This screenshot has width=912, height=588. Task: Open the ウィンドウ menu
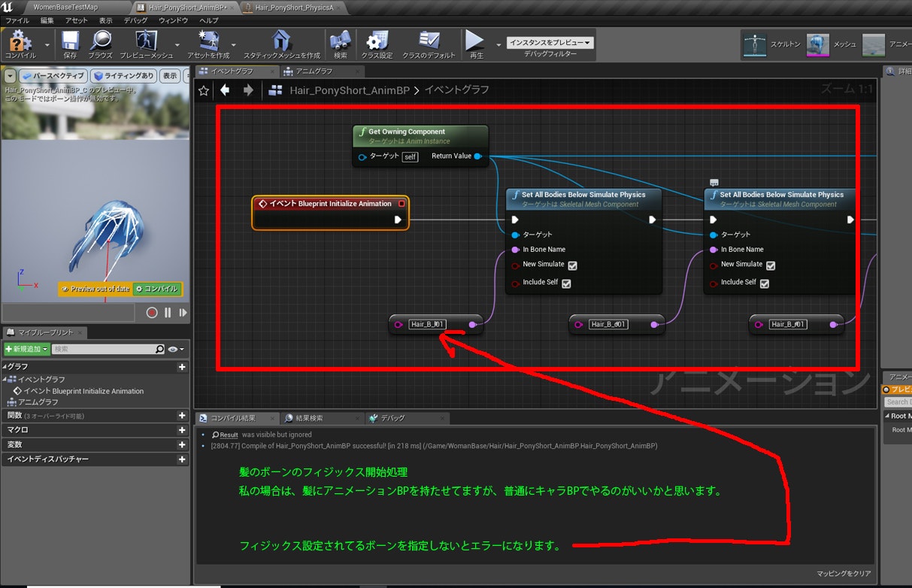pyautogui.click(x=173, y=20)
